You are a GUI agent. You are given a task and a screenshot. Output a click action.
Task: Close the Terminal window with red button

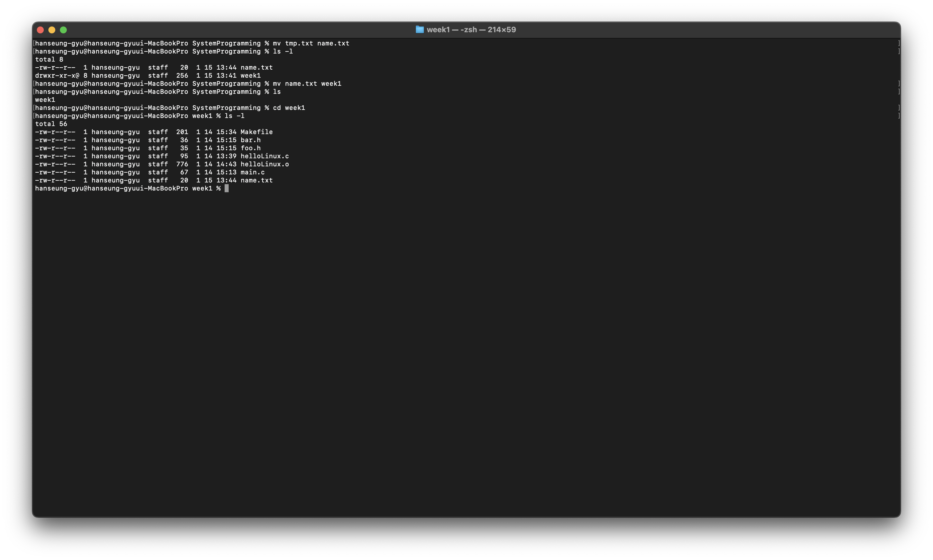point(40,30)
